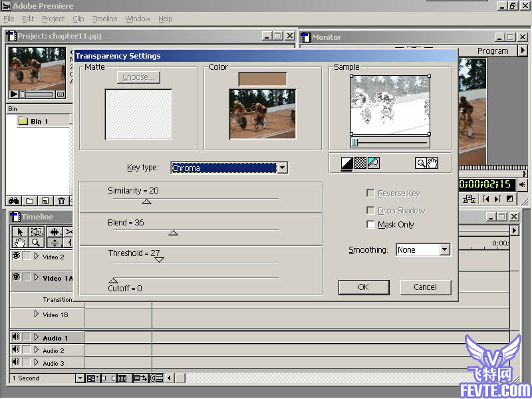This screenshot has width=532, height=399.
Task: Select the hand tool under Sample
Action: point(432,163)
